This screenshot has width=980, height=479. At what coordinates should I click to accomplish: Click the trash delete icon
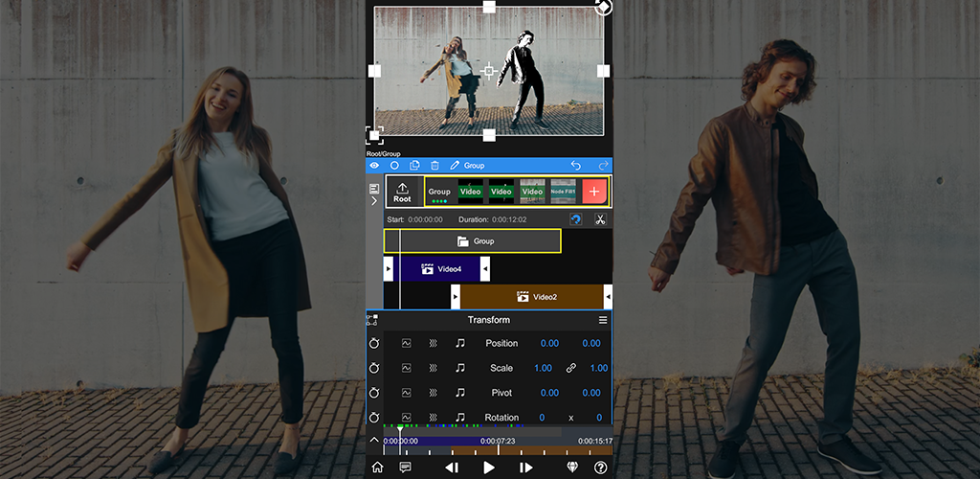click(434, 166)
